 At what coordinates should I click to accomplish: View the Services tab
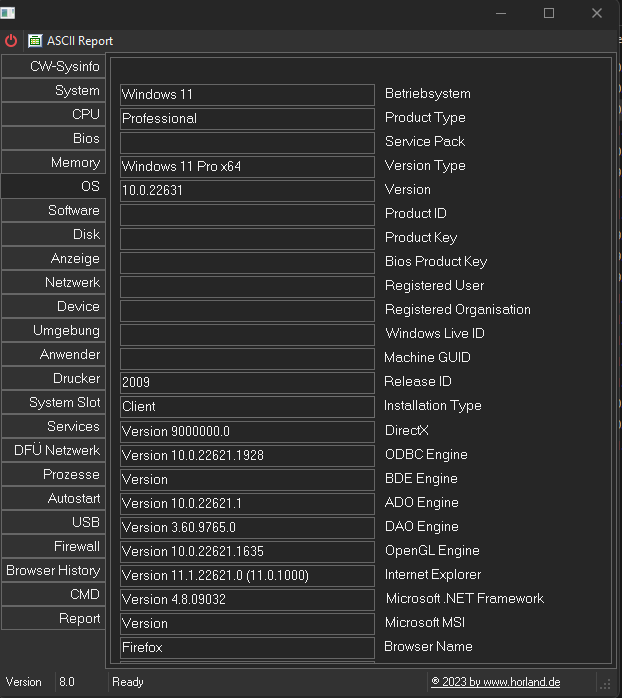point(53,426)
